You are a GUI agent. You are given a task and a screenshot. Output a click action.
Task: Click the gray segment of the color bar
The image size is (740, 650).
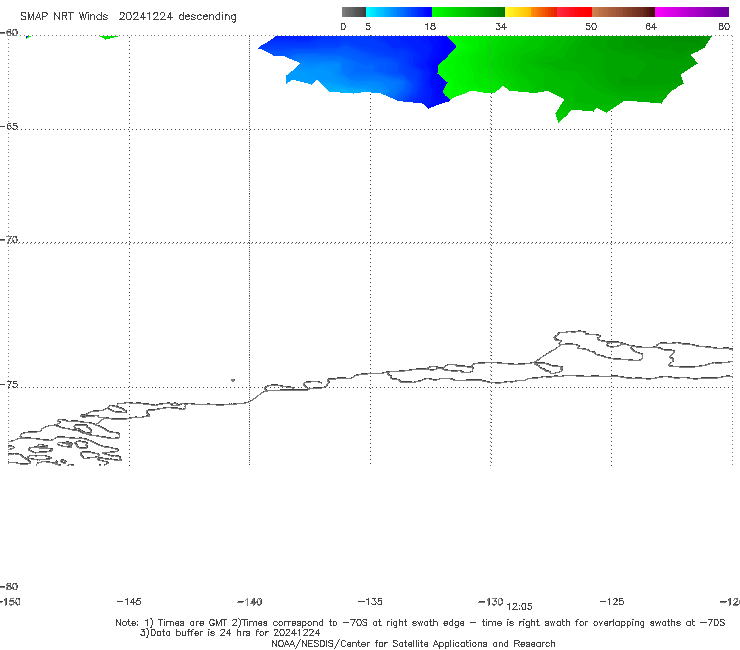[354, 12]
